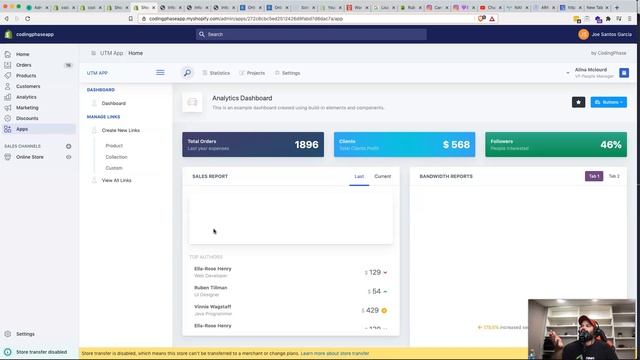Open Online Store sales channel
The height and width of the screenshot is (360, 640).
tap(29, 157)
